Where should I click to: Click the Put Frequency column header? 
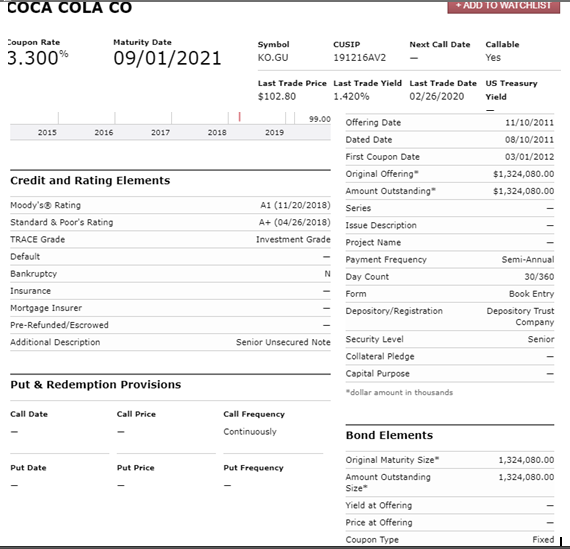(x=253, y=468)
